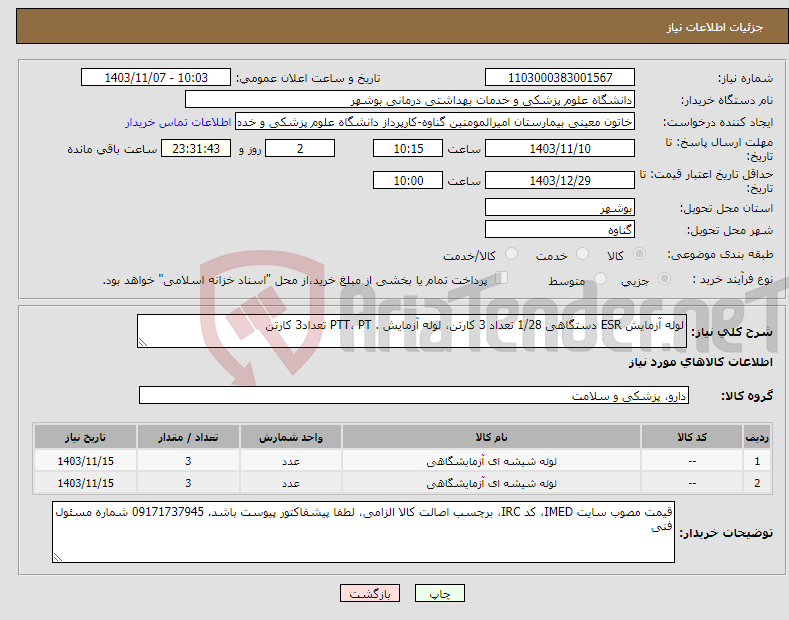Click the گروه کالا field

point(414,396)
